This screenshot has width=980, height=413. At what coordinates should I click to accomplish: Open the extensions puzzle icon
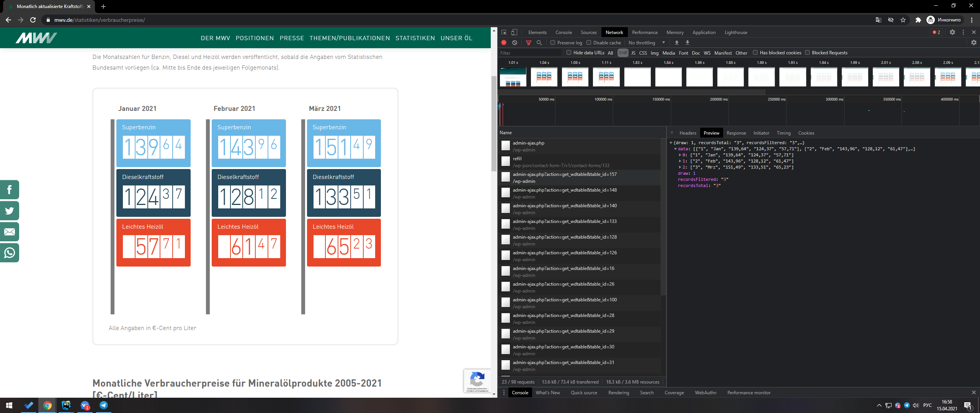(x=918, y=20)
